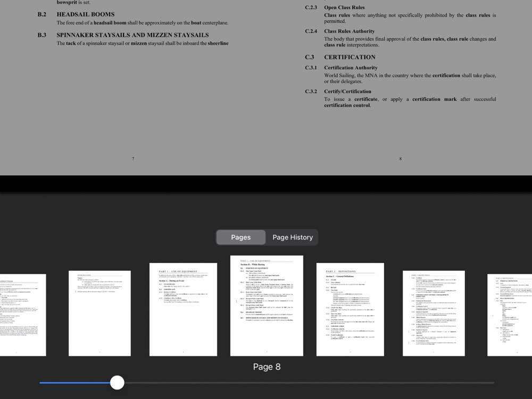Click the gray slider track past the handle

coord(309,383)
